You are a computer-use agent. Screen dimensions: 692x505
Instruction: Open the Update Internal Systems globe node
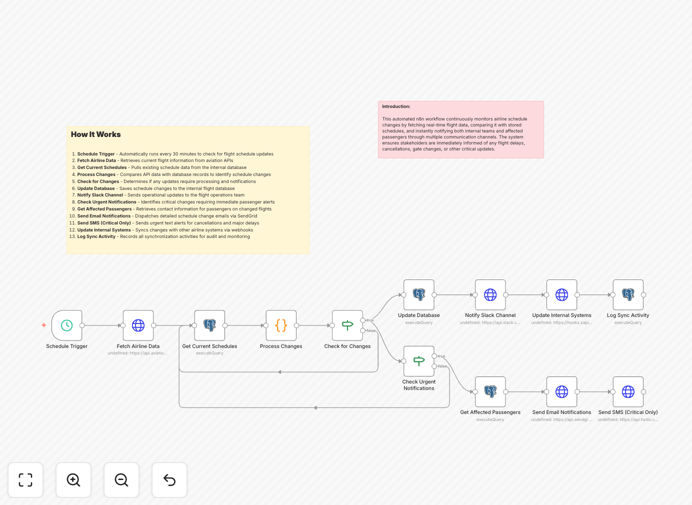[x=561, y=294]
